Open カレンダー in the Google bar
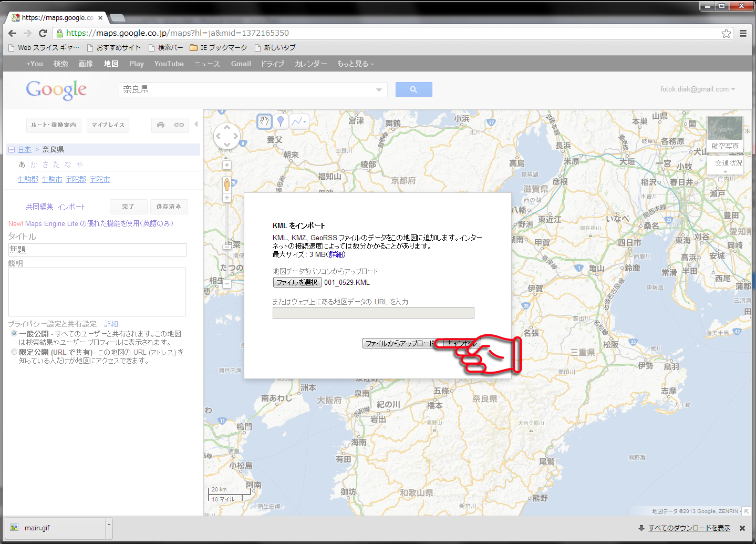Image resolution: width=756 pixels, height=544 pixels. [x=310, y=64]
